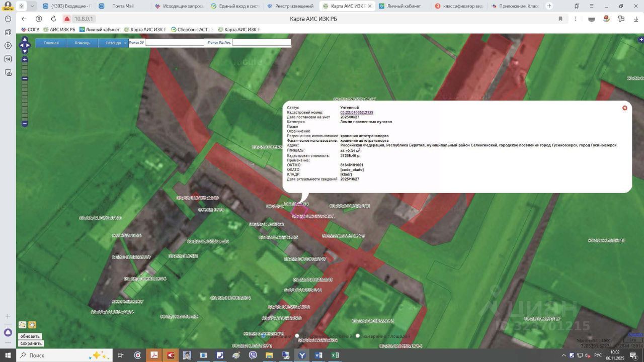Open cadastral number link 03:22:010652:2129
Screen dimensions: 644x362
coord(357,113)
